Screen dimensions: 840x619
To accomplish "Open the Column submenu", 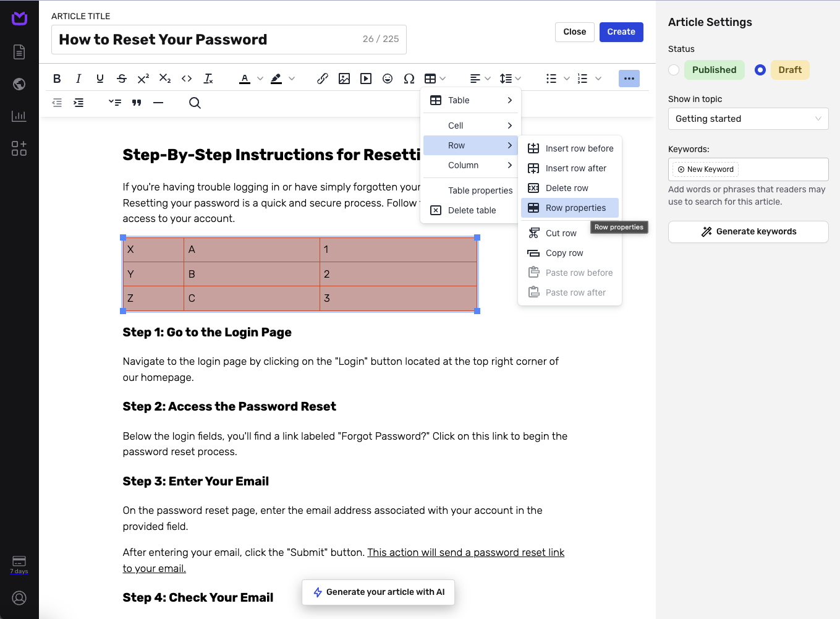I will point(471,165).
